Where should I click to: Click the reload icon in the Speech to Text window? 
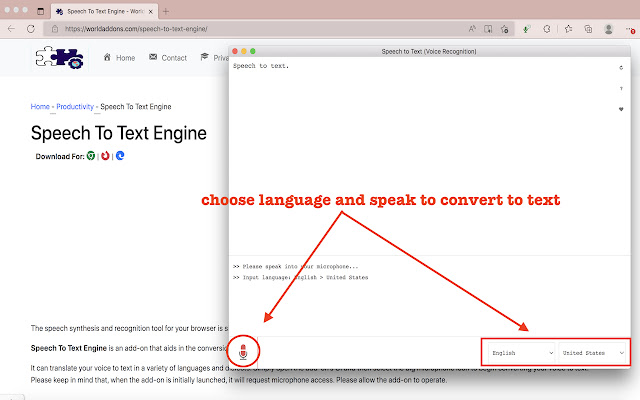pyautogui.click(x=621, y=68)
